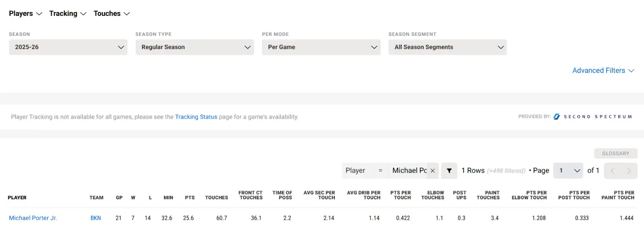The image size is (644, 237).
Task: Open the Tracking Status link
Action: [x=196, y=117]
